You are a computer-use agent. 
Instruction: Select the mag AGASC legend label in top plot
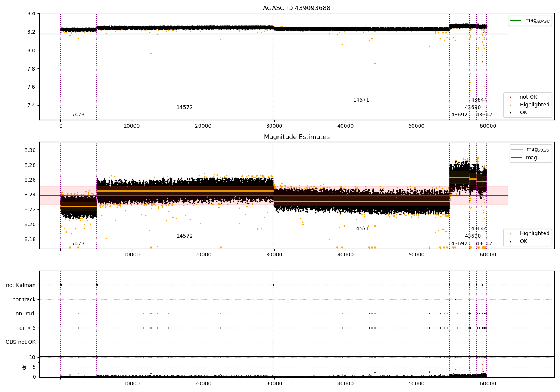coord(537,21)
